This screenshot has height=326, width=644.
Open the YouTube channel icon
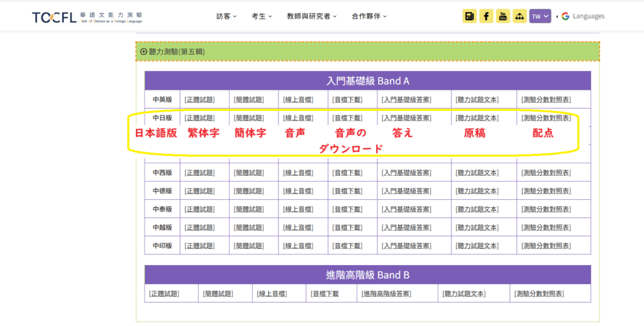coord(503,16)
